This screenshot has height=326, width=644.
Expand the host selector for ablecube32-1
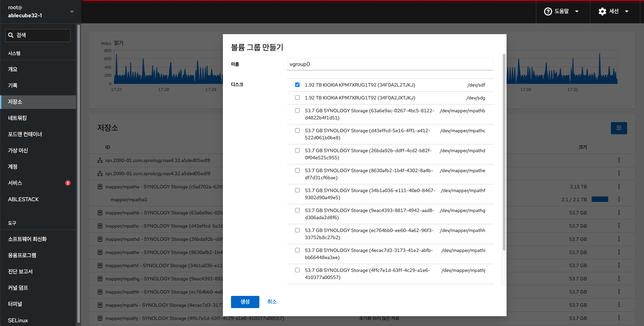tap(72, 12)
